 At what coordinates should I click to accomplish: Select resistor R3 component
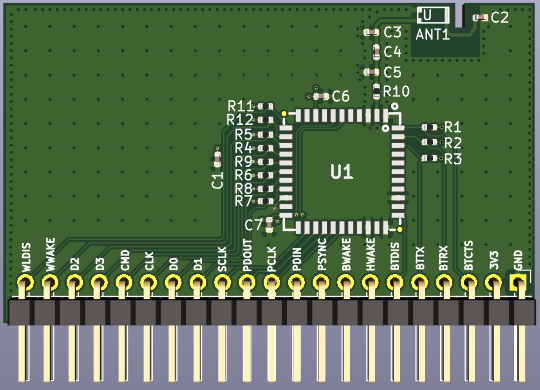(x=429, y=158)
